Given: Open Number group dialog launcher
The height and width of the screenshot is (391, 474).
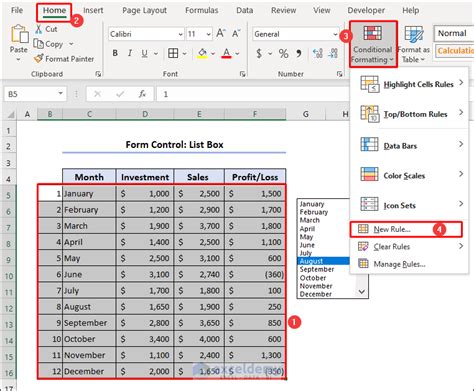Looking at the screenshot, I should click(339, 74).
